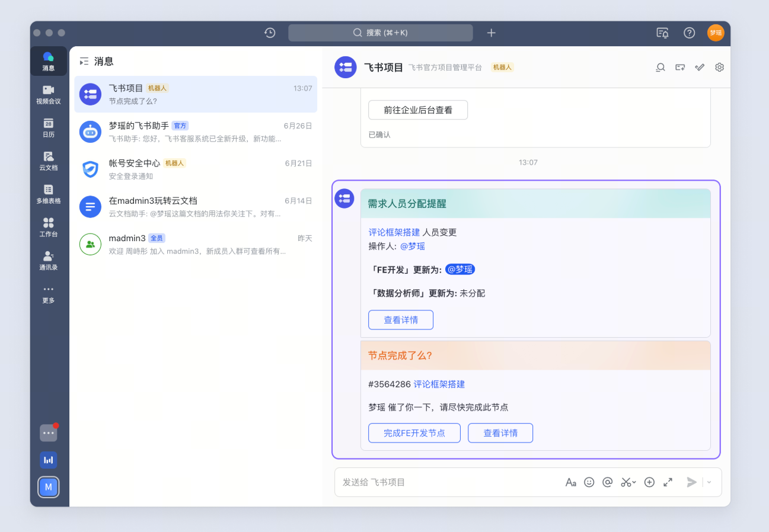Click the 需求人员分配提醒 card title
769x532 pixels.
[x=407, y=204]
